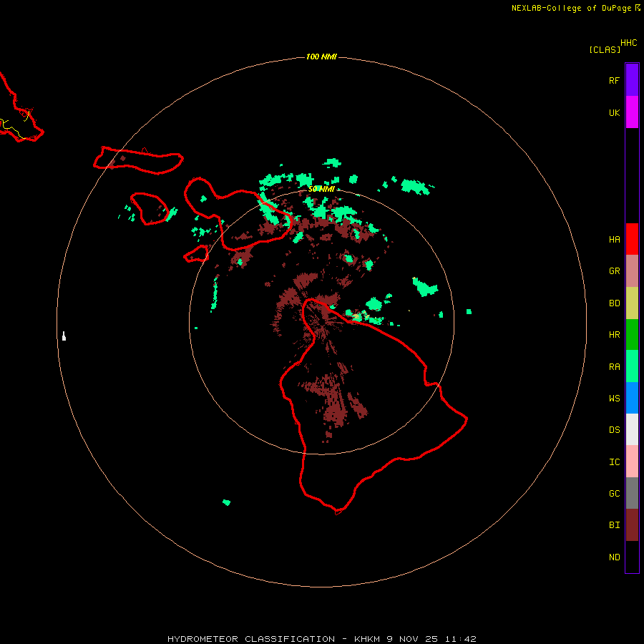This screenshot has width=644, height=644.
Task: Click the '[CLAS]' legend header
Action: [605, 49]
